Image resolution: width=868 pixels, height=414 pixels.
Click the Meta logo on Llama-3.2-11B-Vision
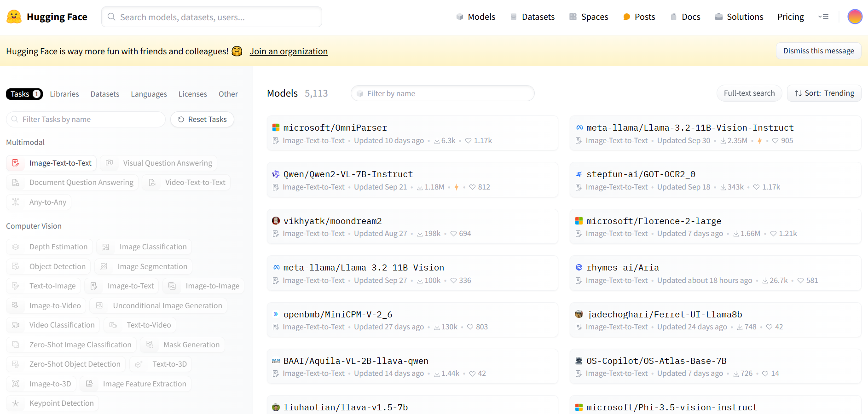click(x=276, y=267)
